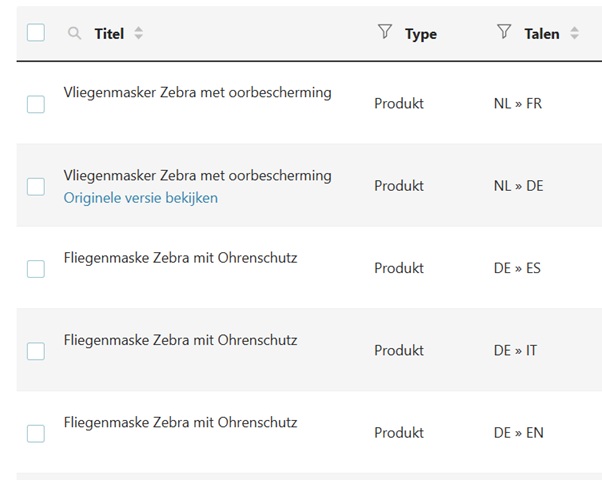Click the Type column header label

point(421,35)
